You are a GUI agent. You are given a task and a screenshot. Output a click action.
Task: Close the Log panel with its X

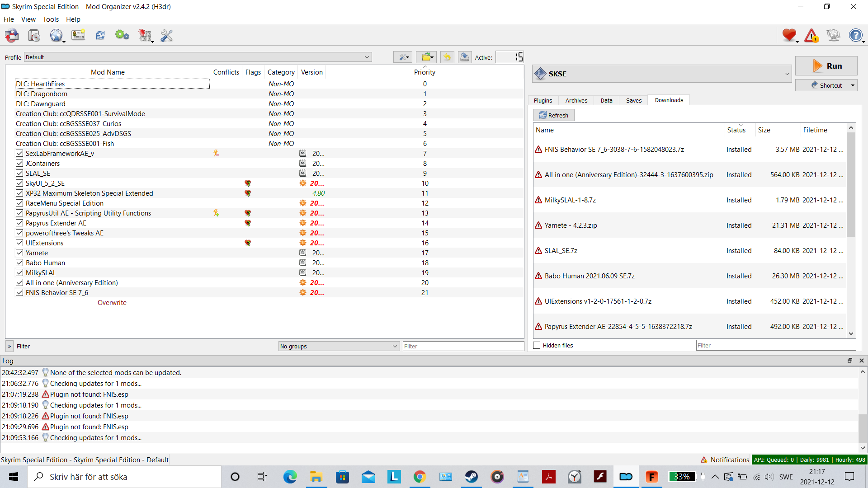tap(862, 361)
